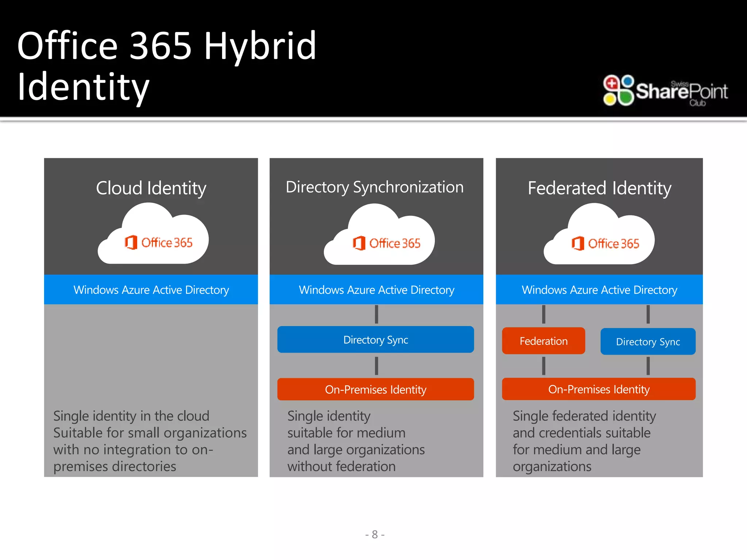Click the text 'and large organizations'
Image resolution: width=747 pixels, height=560 pixels.
point(356,450)
